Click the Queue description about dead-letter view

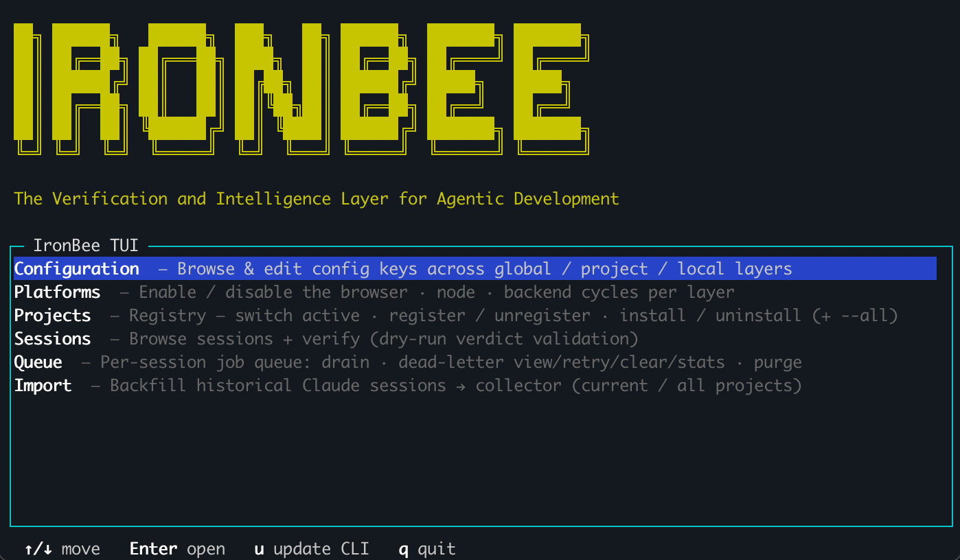pyautogui.click(x=451, y=362)
